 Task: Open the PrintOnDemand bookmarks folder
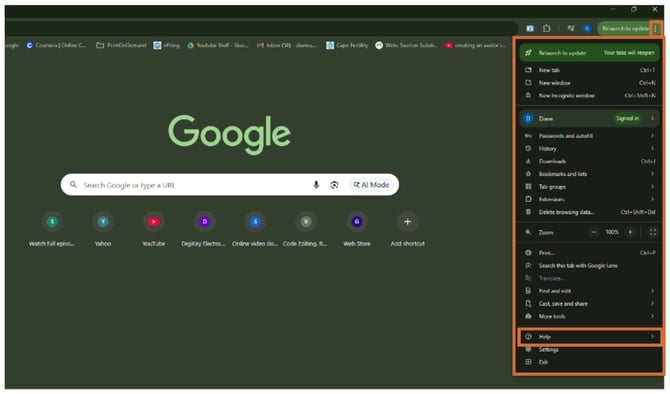(x=121, y=45)
